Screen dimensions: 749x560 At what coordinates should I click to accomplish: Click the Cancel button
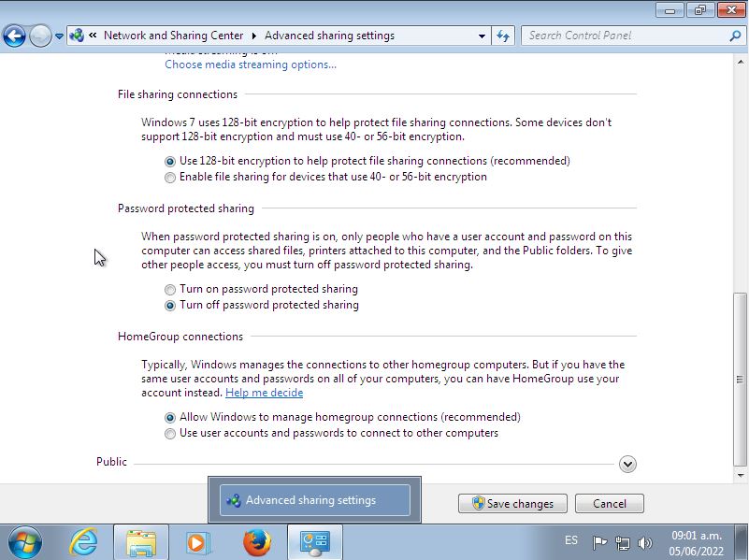610,504
